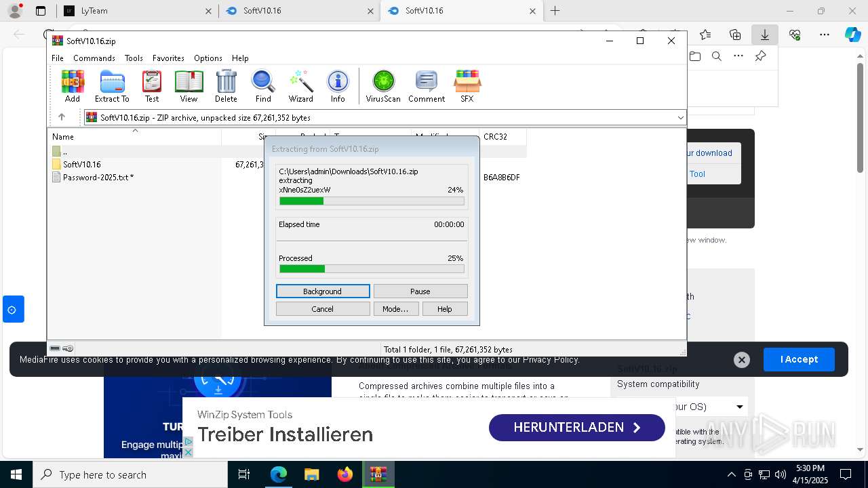Click the Extract To toolbar icon
868x488 pixels.
pyautogui.click(x=112, y=86)
